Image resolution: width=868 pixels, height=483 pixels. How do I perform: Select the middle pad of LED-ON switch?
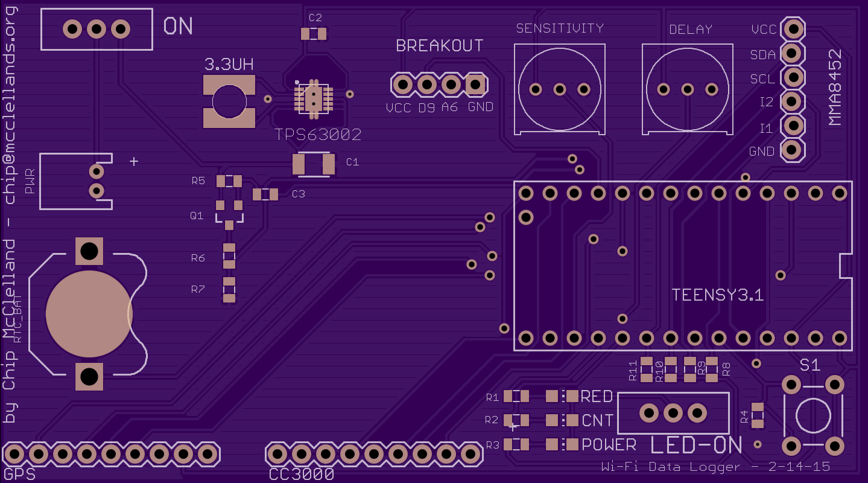pos(673,413)
